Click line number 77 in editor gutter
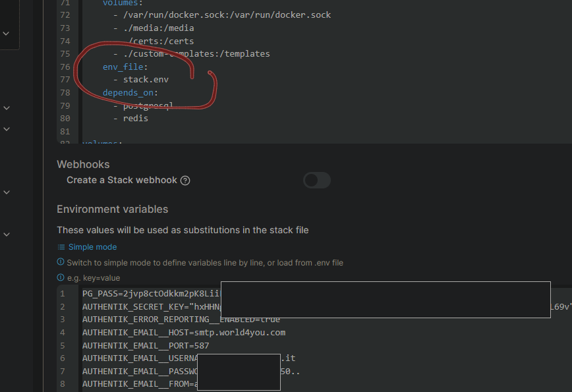 click(65, 80)
